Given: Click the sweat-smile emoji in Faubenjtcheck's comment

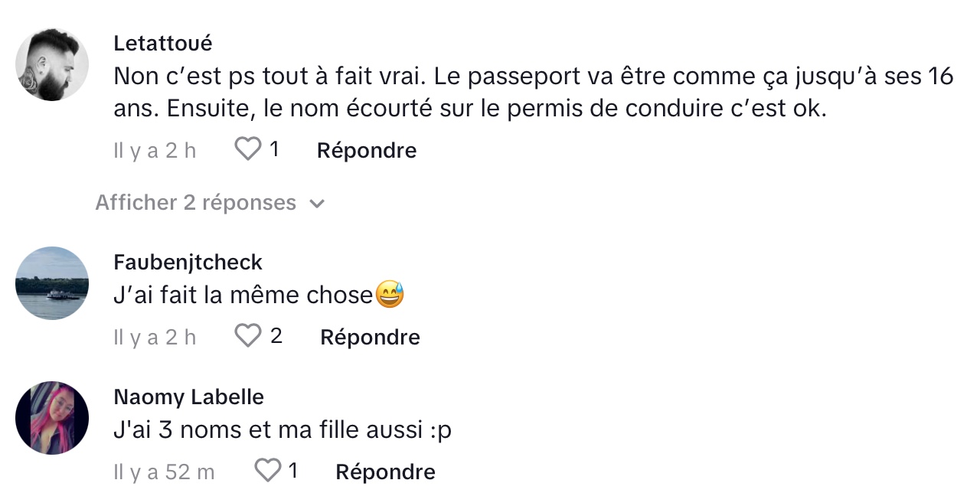Looking at the screenshot, I should [x=390, y=295].
